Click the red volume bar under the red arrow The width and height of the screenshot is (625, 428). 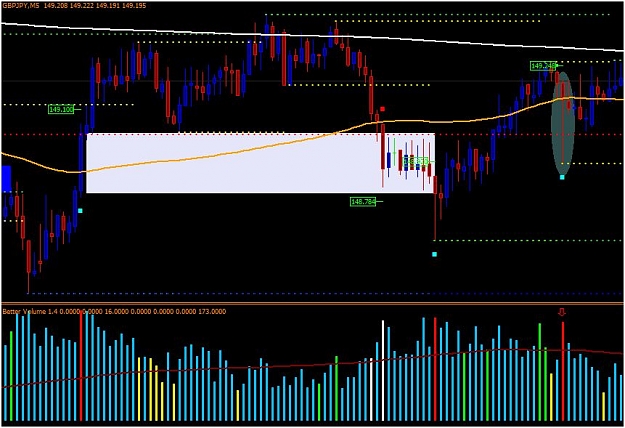click(x=563, y=371)
